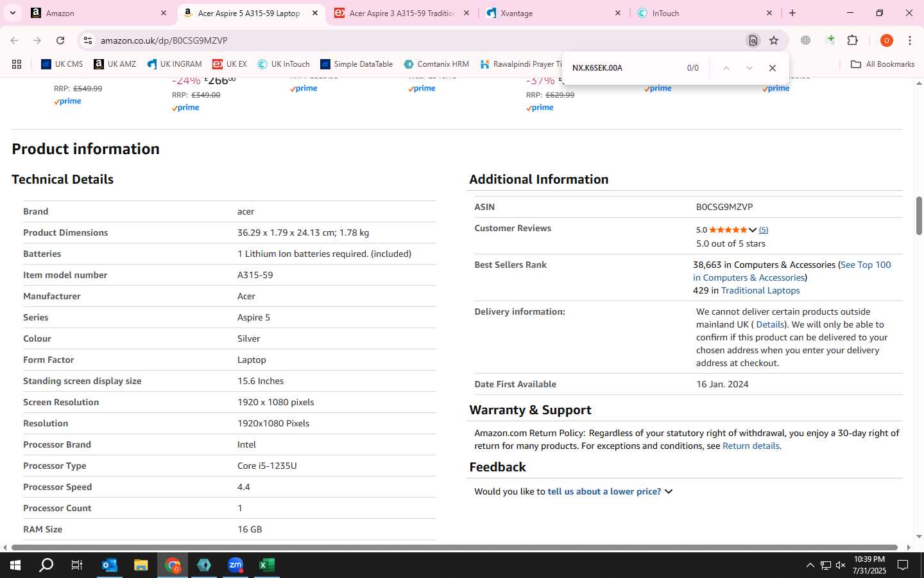
Task: Reload the Amazon product page
Action: 60,40
